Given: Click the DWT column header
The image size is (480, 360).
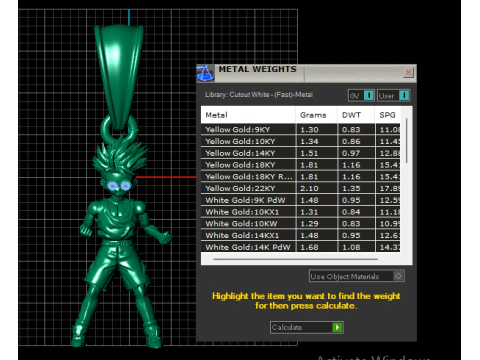Looking at the screenshot, I should click(x=356, y=115).
